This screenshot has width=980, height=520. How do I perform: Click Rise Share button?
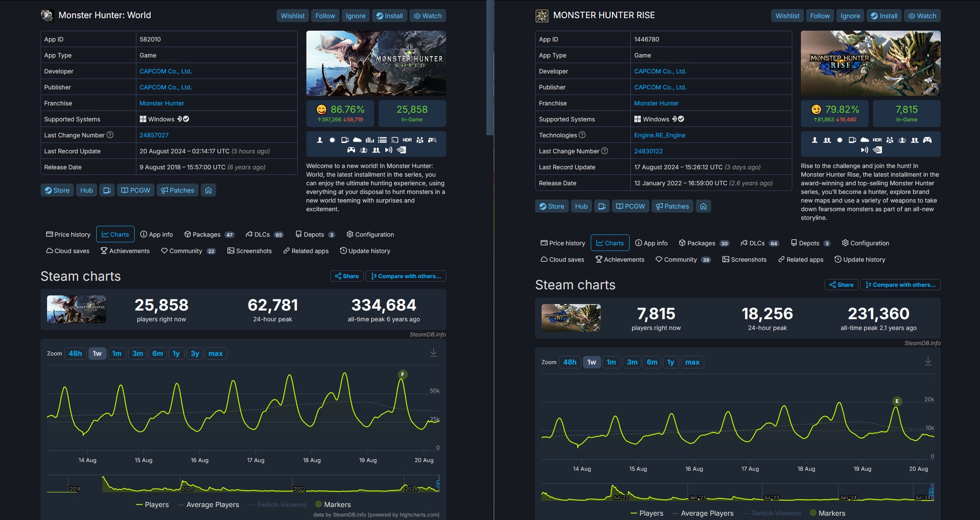point(841,285)
